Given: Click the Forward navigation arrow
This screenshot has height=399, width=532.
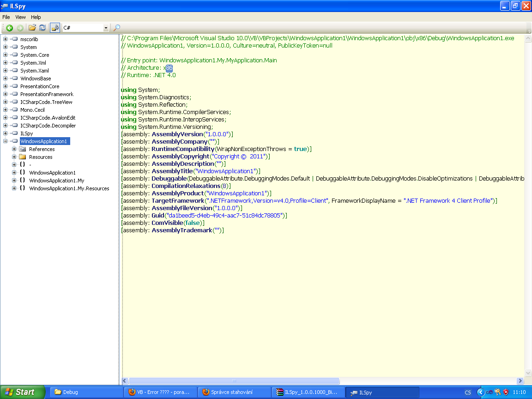Looking at the screenshot, I should click(x=20, y=28).
